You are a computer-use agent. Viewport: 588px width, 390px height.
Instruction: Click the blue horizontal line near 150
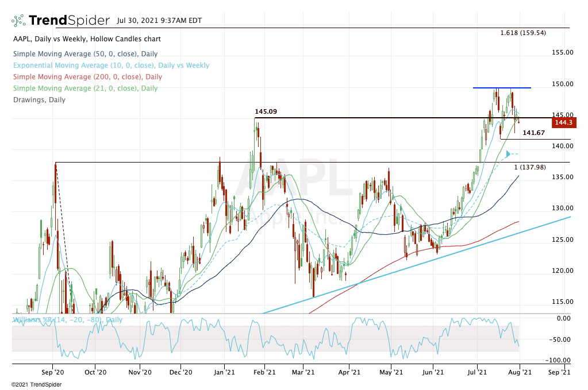point(502,88)
